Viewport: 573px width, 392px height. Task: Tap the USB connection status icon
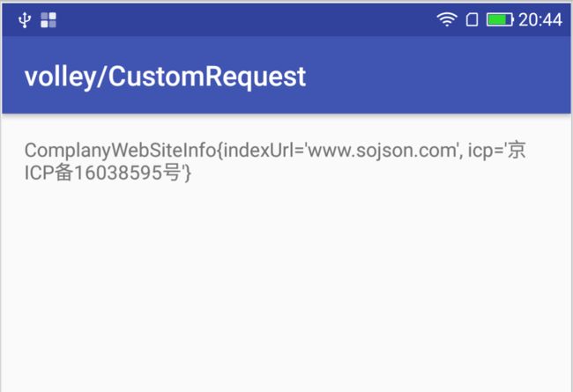[25, 19]
